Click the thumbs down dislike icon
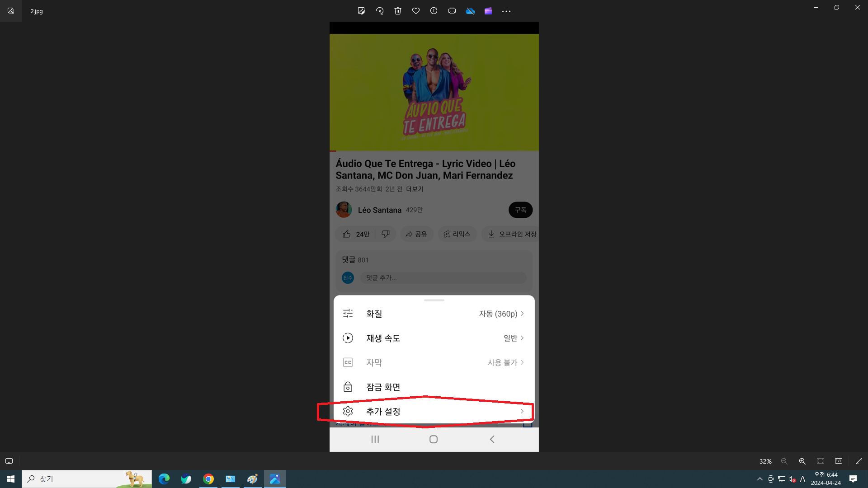The height and width of the screenshot is (488, 868). click(386, 234)
